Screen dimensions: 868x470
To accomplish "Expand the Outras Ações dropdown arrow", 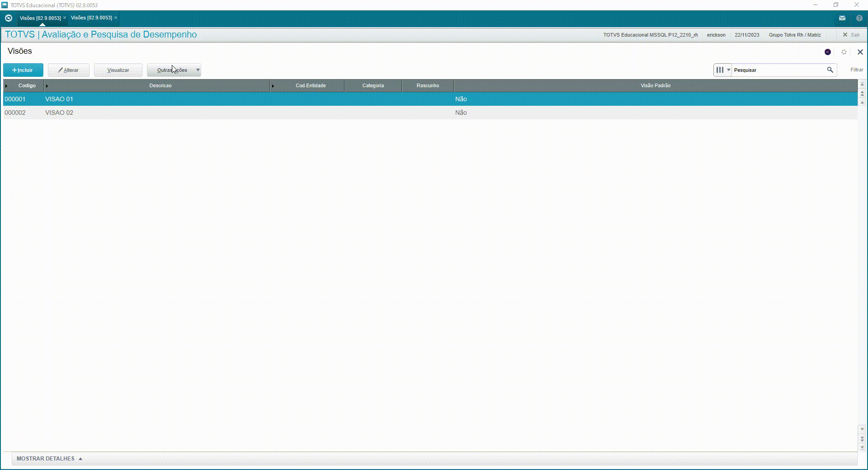I will 198,70.
